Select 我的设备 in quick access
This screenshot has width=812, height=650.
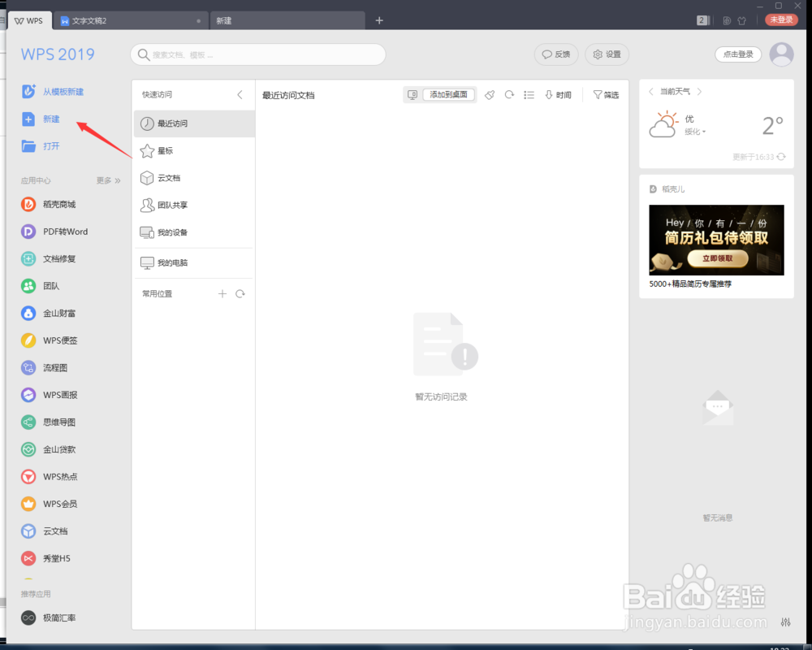click(194, 232)
